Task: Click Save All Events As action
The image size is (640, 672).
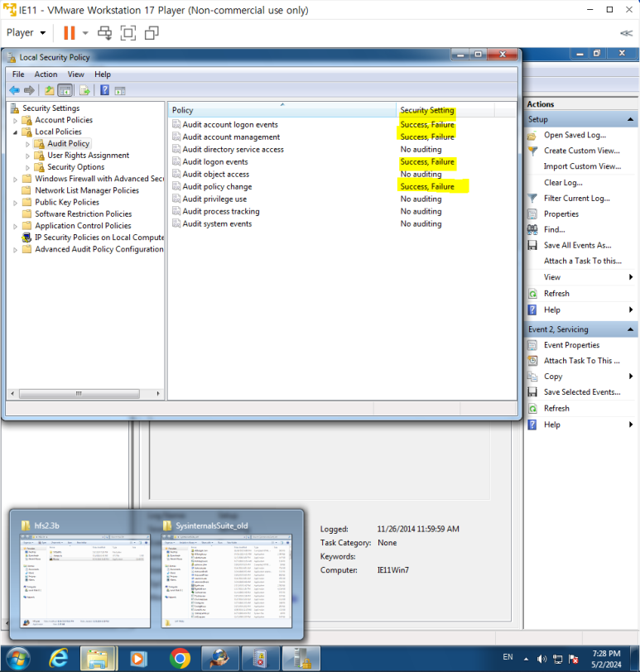Action: [577, 245]
